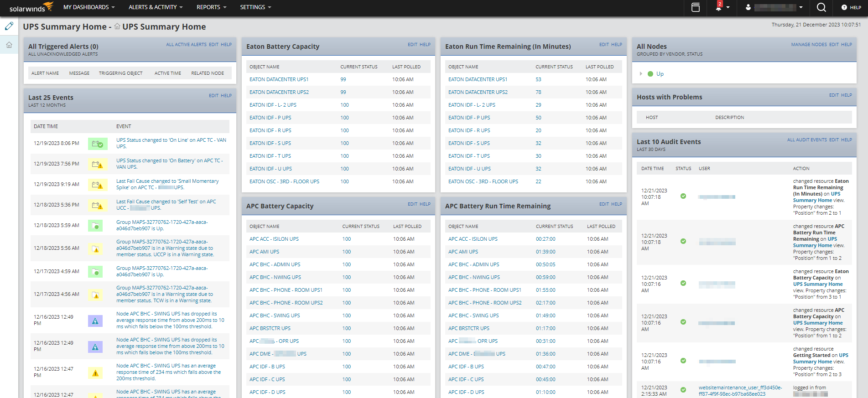868x398 pixels.
Task: Click the warning group icon for 12/17/2023 4:56 AM
Action: [x=95, y=295]
